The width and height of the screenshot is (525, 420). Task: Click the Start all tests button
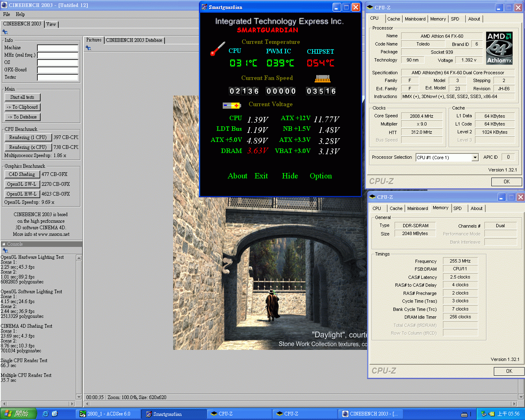(23, 97)
